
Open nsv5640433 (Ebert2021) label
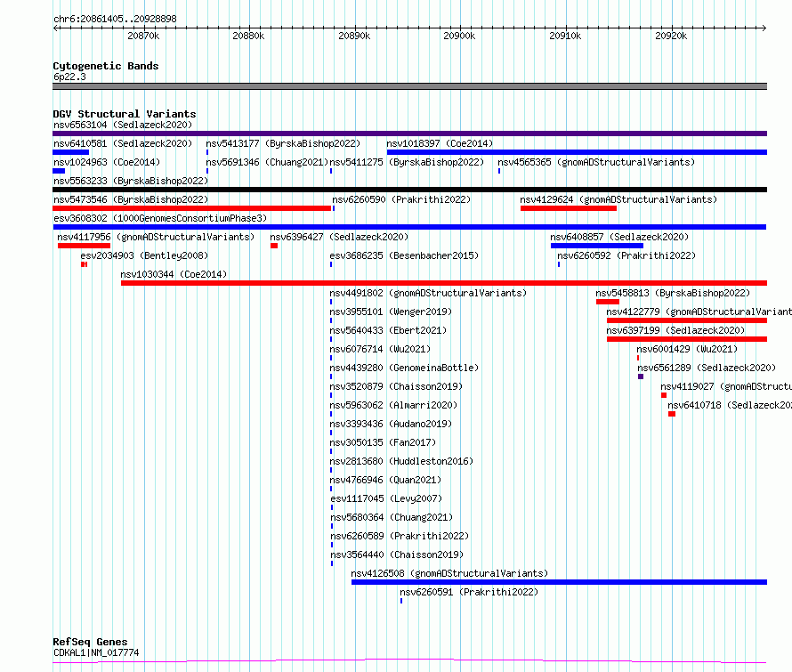388,330
